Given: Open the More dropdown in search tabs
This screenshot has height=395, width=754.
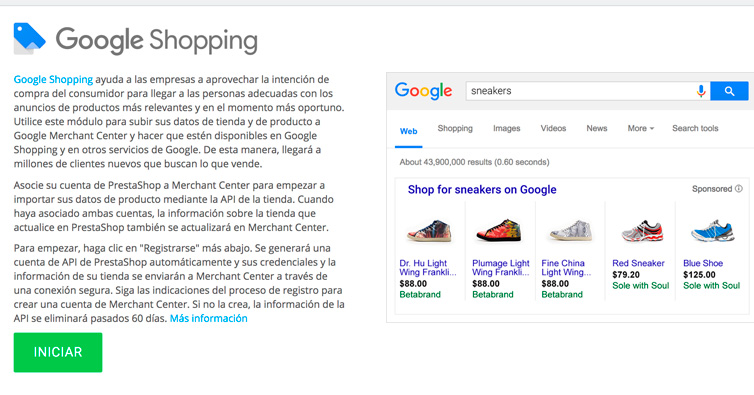Looking at the screenshot, I should click(641, 128).
